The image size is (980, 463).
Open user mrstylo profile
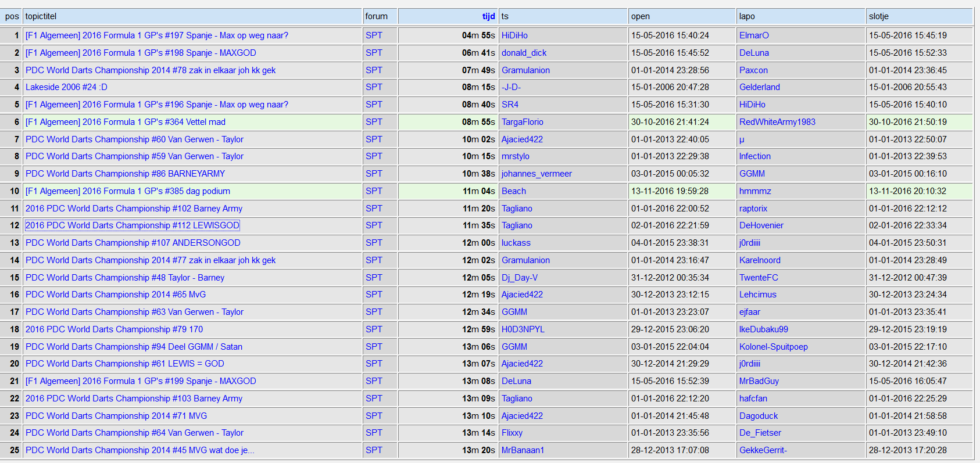[x=516, y=156]
